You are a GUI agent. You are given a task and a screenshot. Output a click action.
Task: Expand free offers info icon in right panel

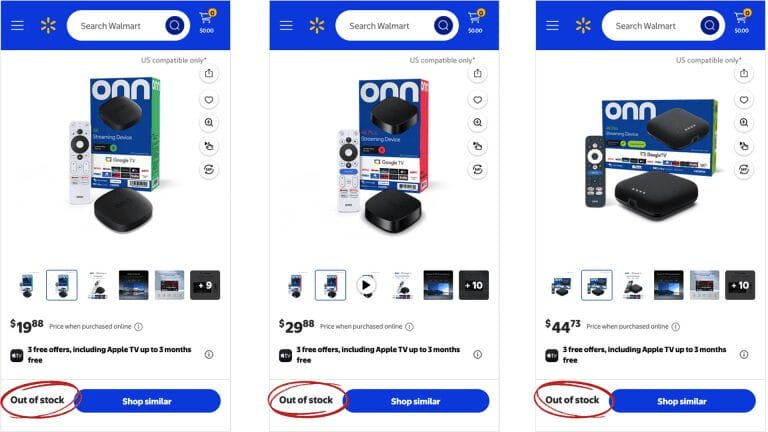[744, 354]
